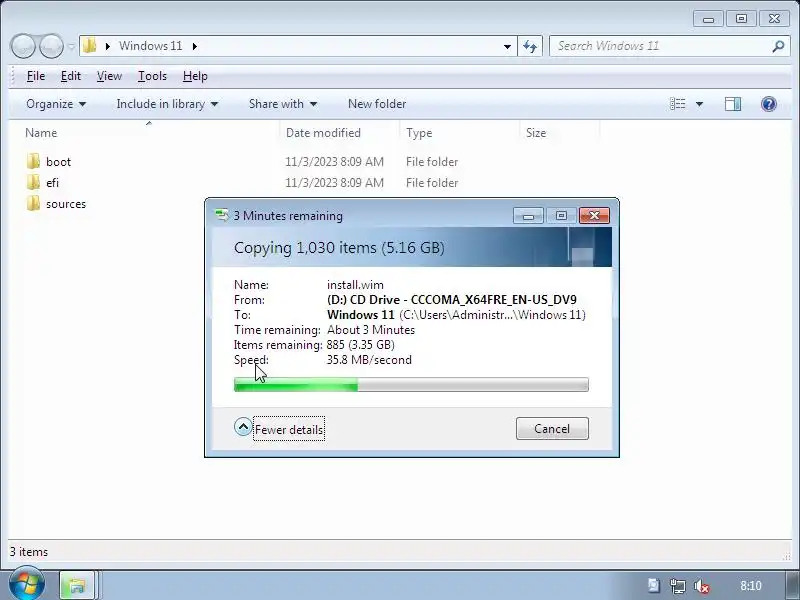This screenshot has width=800, height=600.
Task: Click the folder icon in address bar
Action: pos(90,46)
